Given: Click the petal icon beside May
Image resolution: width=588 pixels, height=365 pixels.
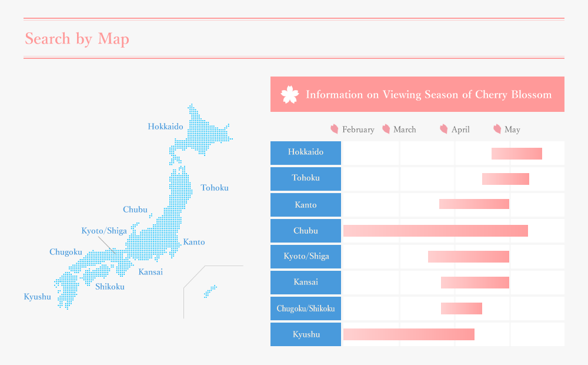Looking at the screenshot, I should coord(497,129).
